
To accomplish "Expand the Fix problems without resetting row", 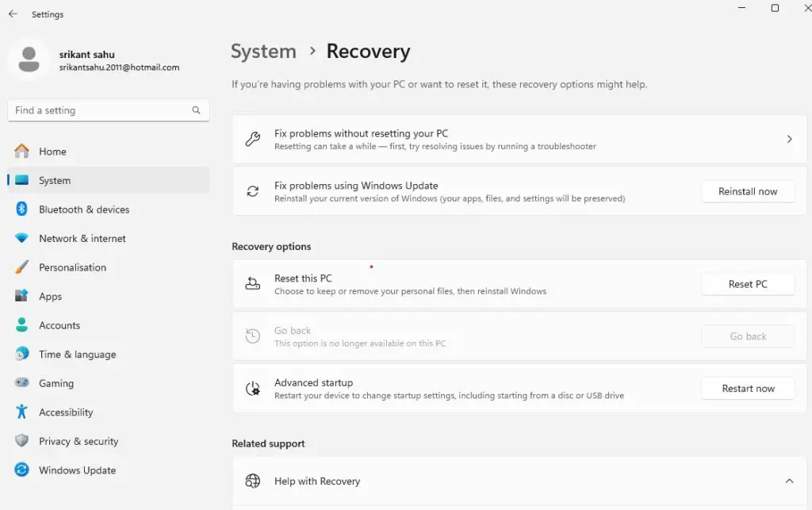I will (789, 138).
